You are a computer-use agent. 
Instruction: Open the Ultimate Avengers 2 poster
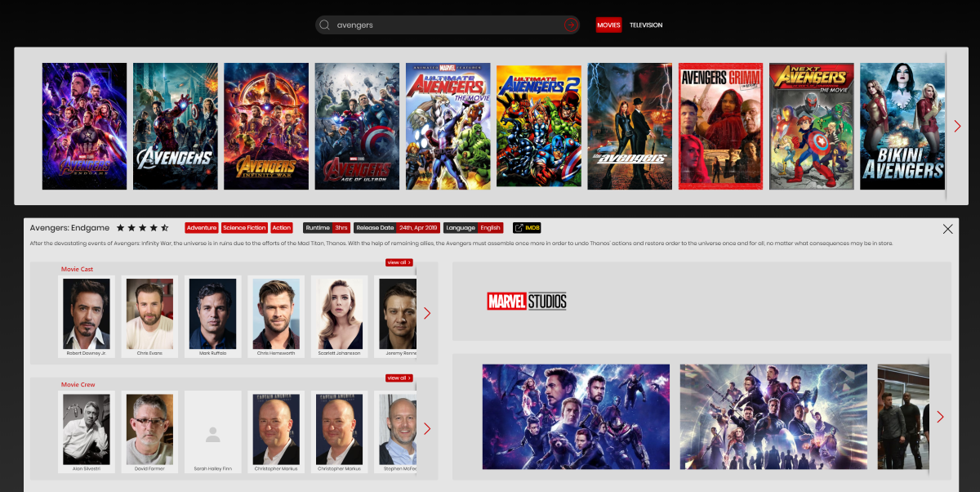[x=539, y=126]
